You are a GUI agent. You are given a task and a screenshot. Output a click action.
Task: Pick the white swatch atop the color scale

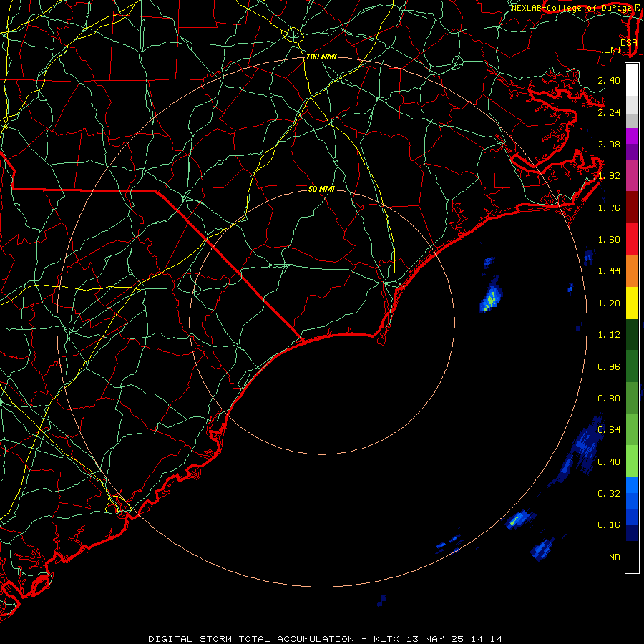pos(632,80)
